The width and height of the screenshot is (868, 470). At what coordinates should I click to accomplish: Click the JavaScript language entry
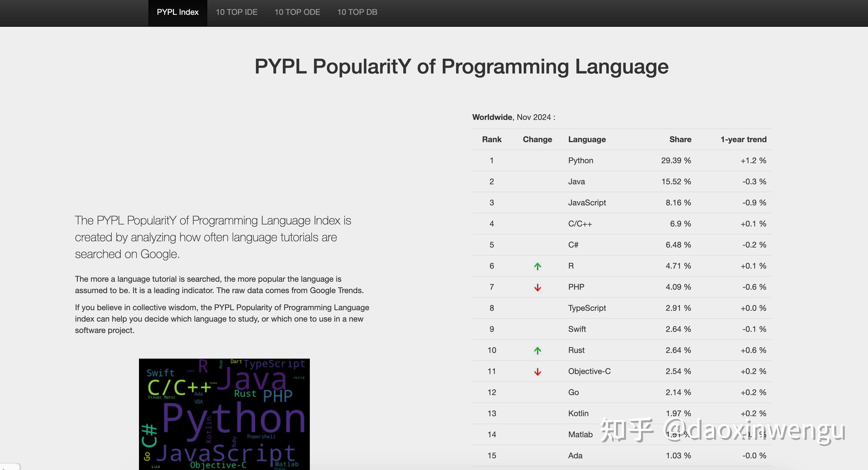coord(587,203)
